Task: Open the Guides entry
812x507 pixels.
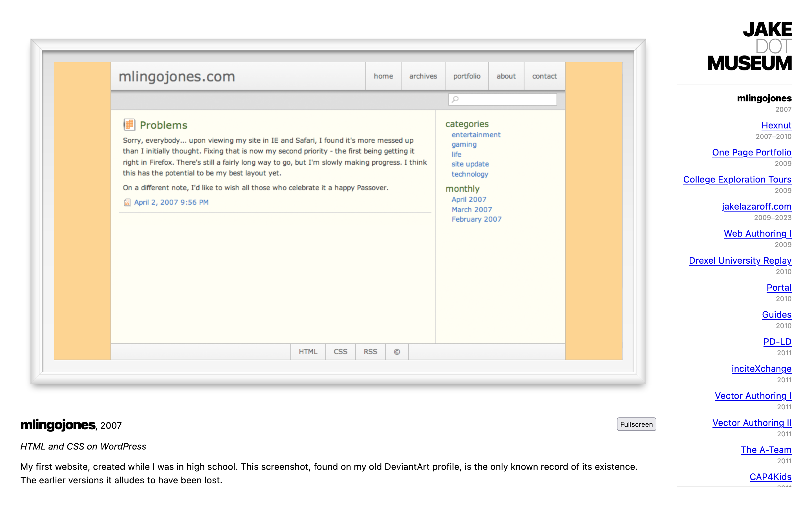Action: [x=776, y=315]
